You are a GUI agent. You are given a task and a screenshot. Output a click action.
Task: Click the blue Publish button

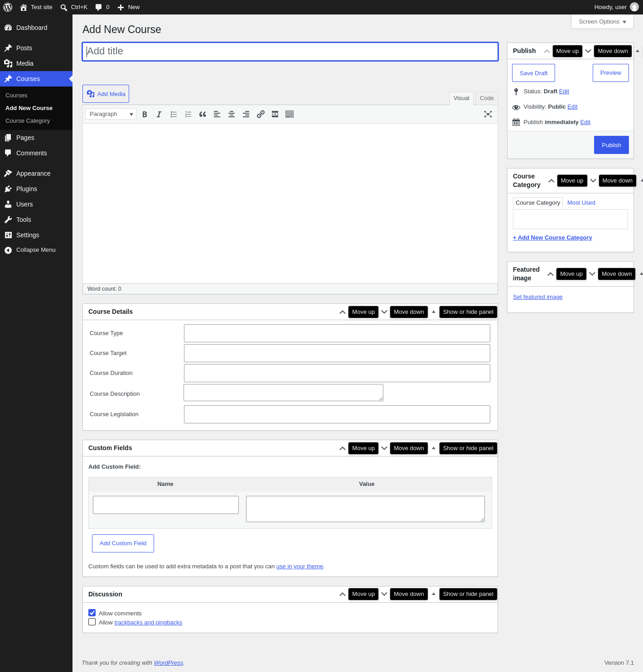pyautogui.click(x=611, y=145)
